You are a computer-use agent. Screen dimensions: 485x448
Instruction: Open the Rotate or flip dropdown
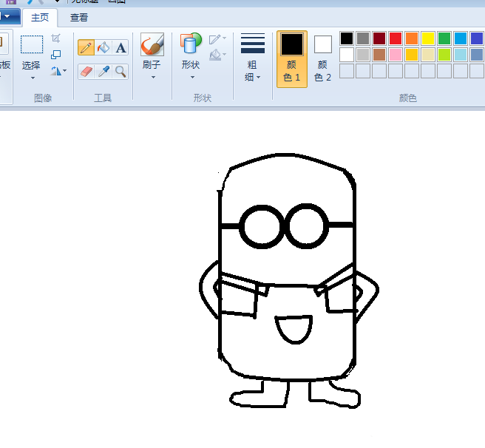coord(58,71)
